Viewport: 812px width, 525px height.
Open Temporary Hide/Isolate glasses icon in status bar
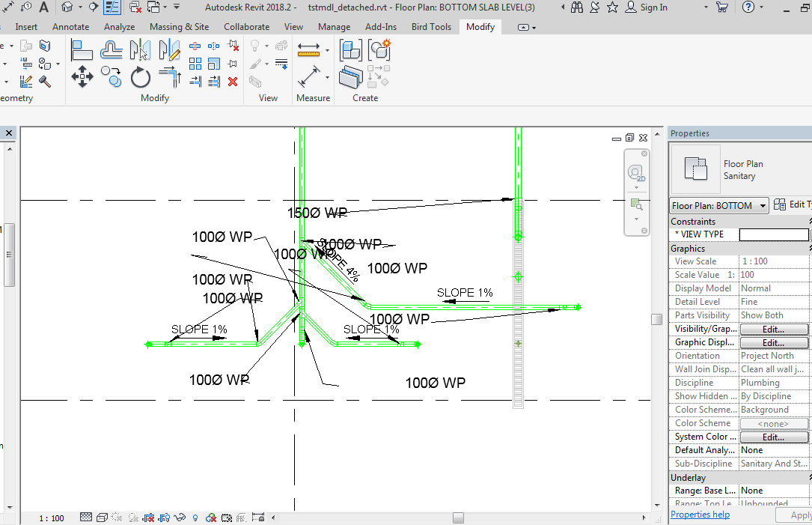point(179,518)
